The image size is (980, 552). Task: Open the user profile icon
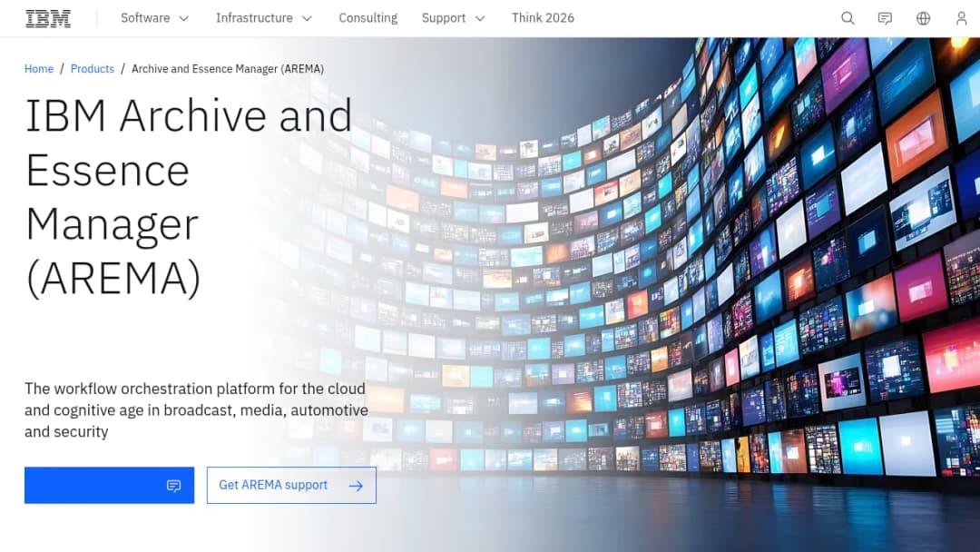click(x=961, y=18)
